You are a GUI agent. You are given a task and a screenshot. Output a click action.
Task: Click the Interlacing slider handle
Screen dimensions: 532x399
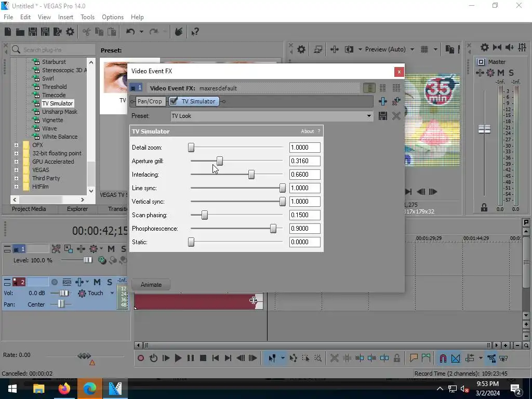coord(251,175)
